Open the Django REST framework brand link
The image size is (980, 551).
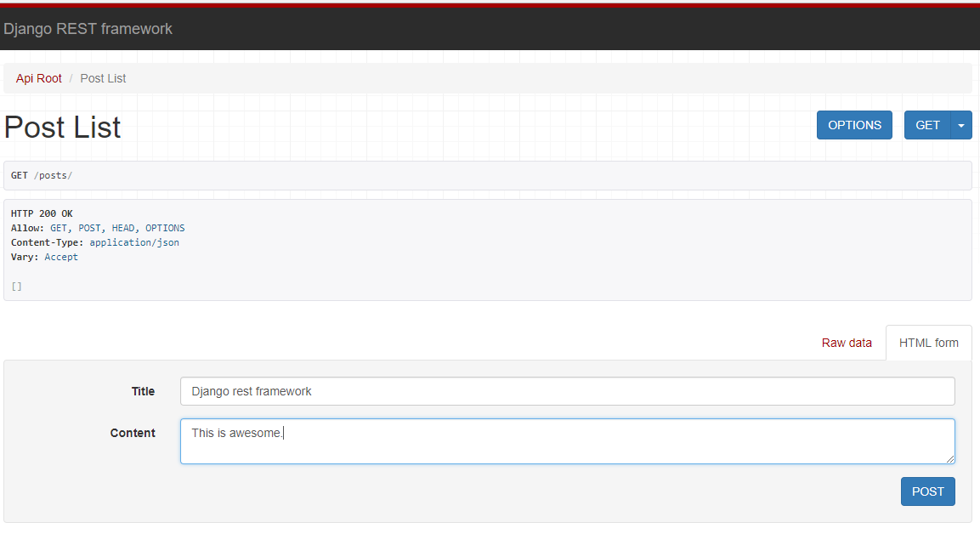tap(88, 29)
